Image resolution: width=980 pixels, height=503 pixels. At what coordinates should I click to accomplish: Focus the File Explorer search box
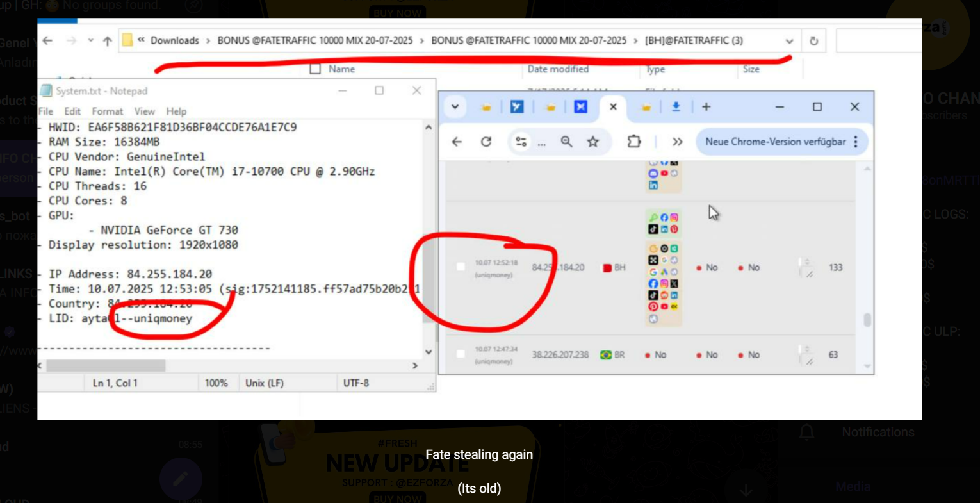point(879,41)
